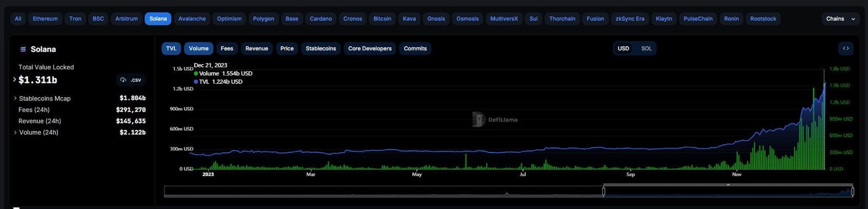Click the Fees (24h) value $291,270
Image resolution: width=868 pixels, height=209 pixels.
pyautogui.click(x=131, y=110)
